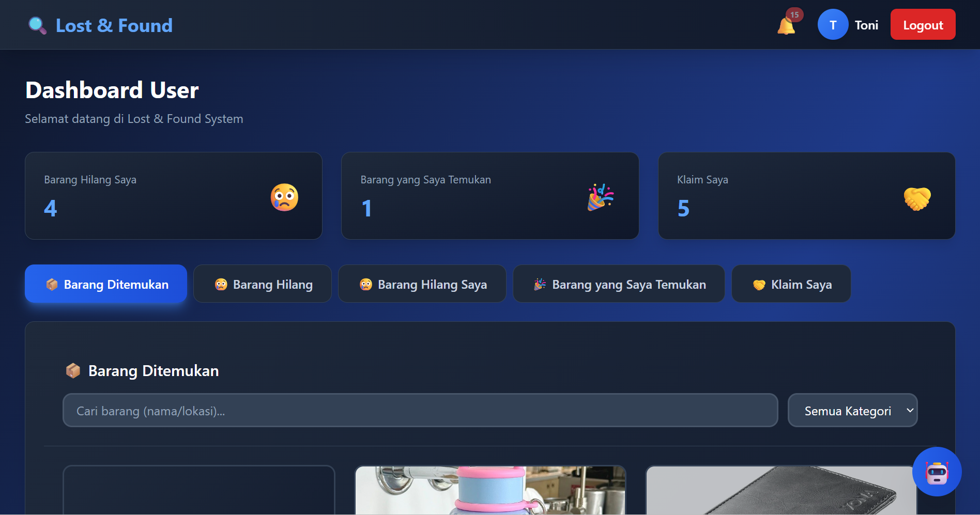The width and height of the screenshot is (980, 515).
Task: Click the handshake icon in Klaim Saya card
Action: coord(917,198)
